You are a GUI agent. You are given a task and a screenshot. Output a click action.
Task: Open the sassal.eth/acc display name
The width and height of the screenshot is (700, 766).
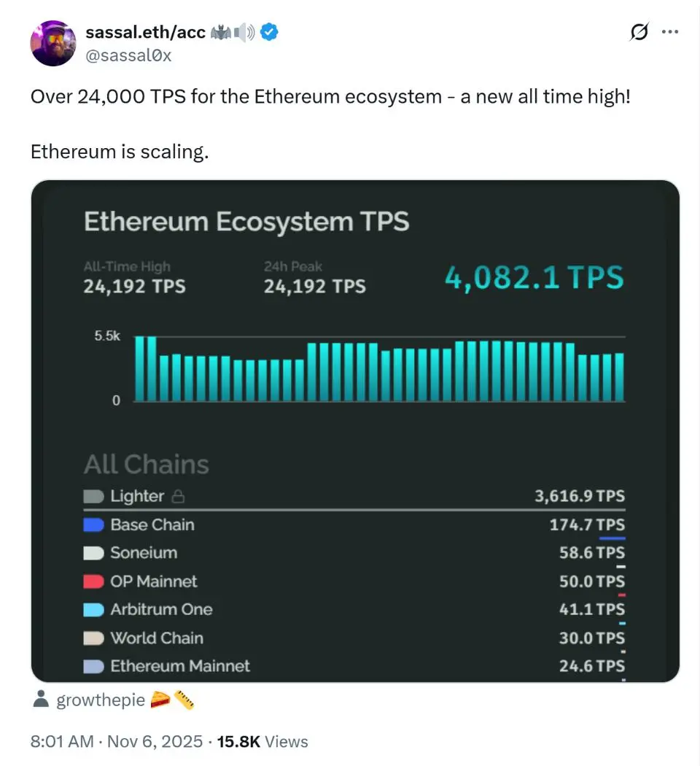pos(145,32)
